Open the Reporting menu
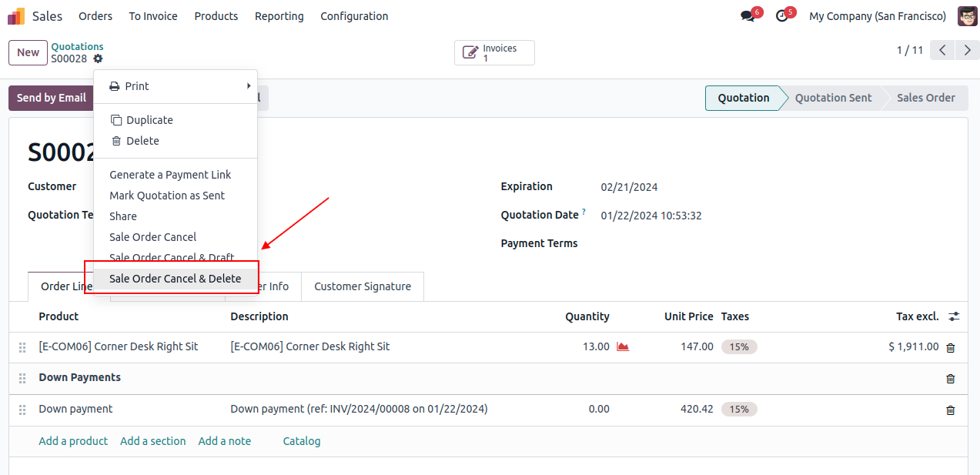Viewport: 980px width, 475px height. 279,16
